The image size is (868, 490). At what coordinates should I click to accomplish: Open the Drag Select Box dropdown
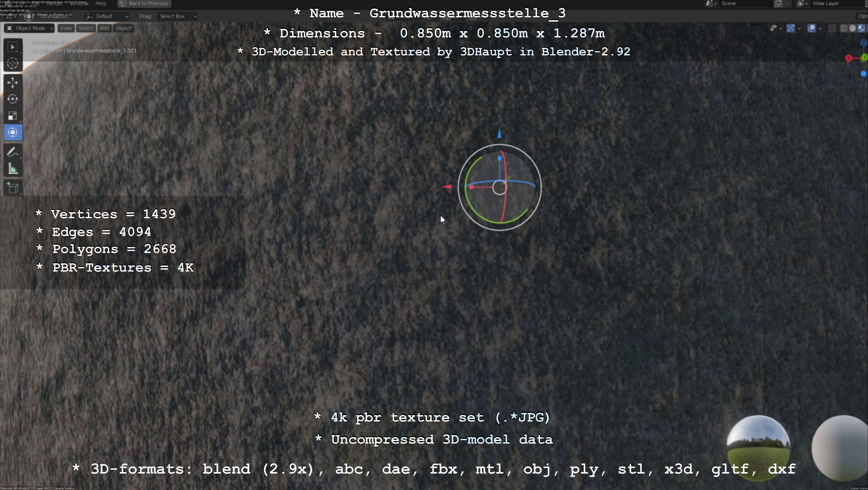177,16
